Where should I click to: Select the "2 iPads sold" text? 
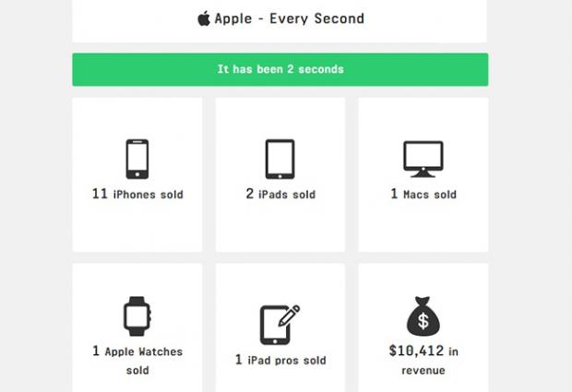[280, 195]
